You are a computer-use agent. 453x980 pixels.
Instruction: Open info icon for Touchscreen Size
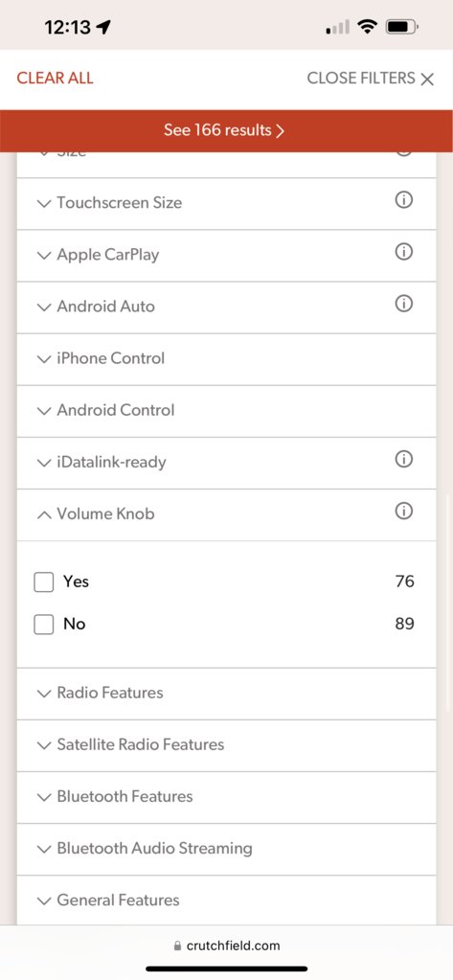[x=404, y=200]
